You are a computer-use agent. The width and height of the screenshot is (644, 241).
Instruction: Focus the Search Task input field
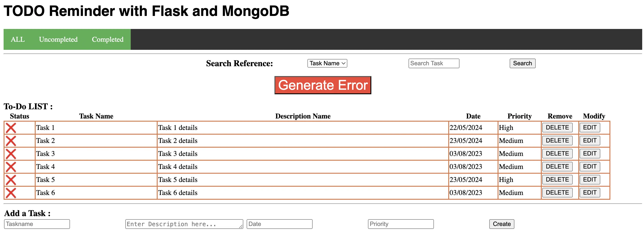[x=433, y=63]
